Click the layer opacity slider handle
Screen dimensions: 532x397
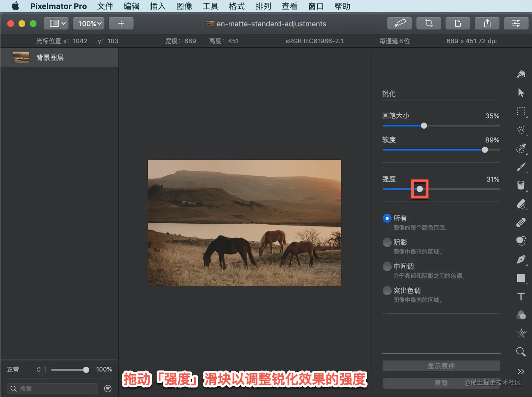[86, 370]
